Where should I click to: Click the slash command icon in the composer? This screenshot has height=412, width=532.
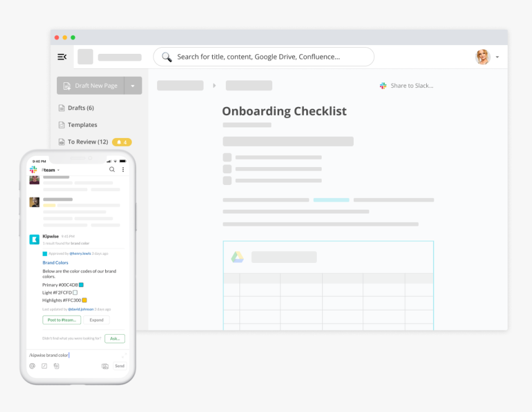tap(44, 366)
